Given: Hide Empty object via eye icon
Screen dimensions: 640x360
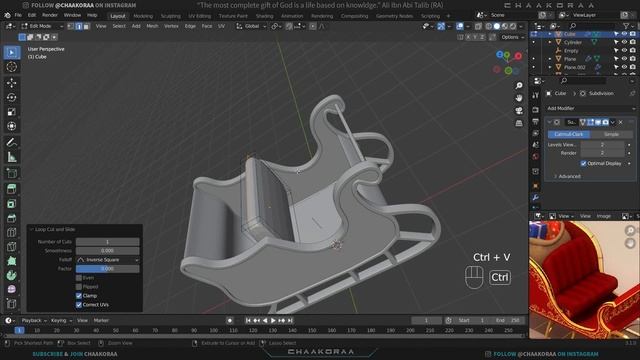Looking at the screenshot, I should [x=624, y=51].
